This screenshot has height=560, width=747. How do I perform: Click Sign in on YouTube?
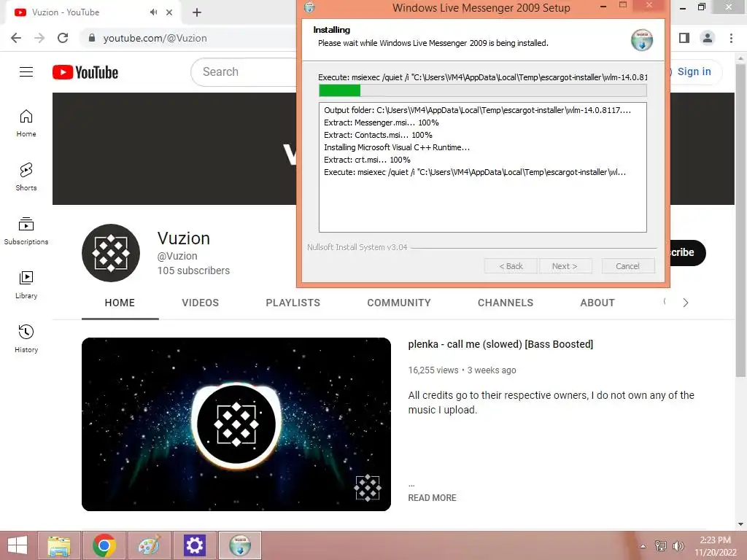tap(694, 72)
